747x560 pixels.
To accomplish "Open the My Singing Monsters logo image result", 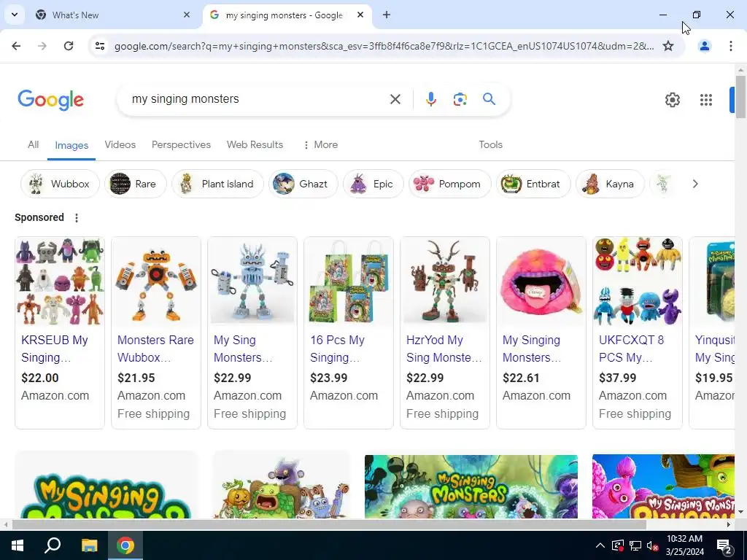I will click(107, 486).
